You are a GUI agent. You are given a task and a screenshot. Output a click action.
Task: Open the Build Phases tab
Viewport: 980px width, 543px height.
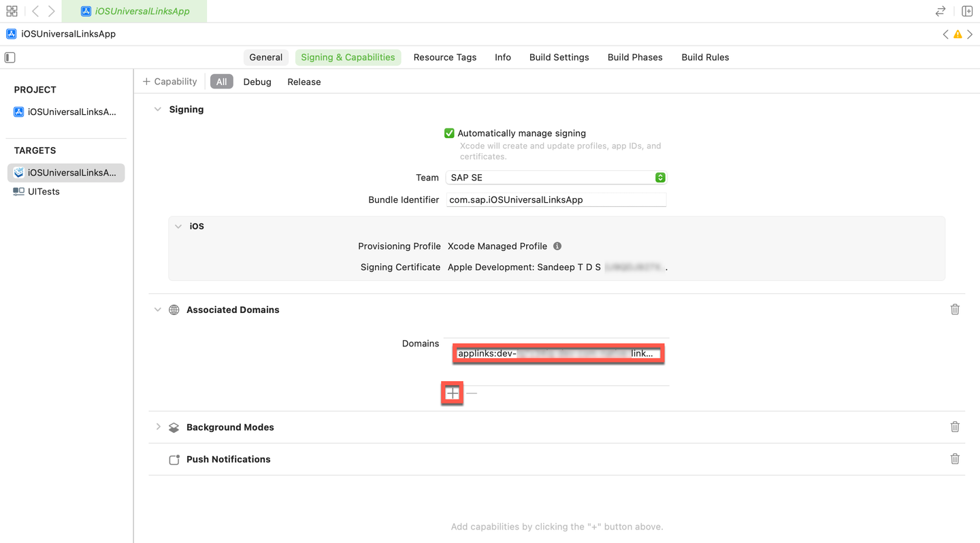tap(635, 57)
